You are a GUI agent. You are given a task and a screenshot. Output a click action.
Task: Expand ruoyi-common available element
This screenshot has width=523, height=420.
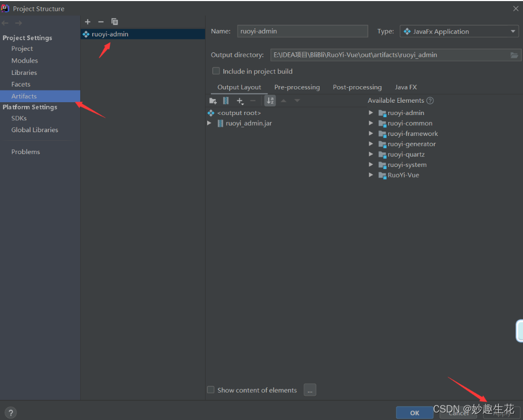click(370, 123)
